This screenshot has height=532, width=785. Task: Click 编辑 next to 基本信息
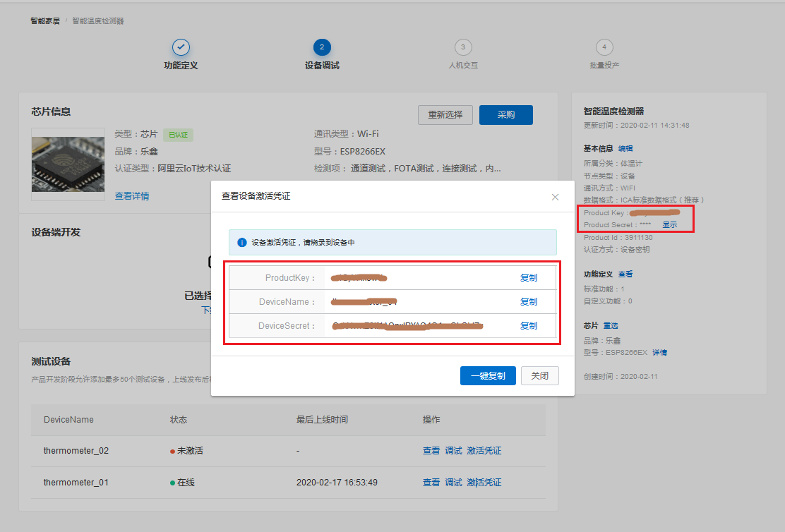(625, 149)
